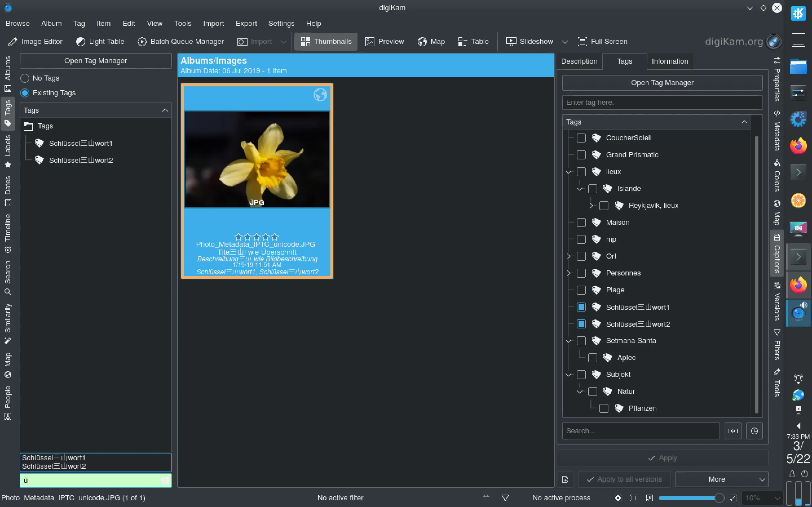Image resolution: width=812 pixels, height=507 pixels.
Task: Open the Slideshow dropdown arrow
Action: pyautogui.click(x=565, y=42)
